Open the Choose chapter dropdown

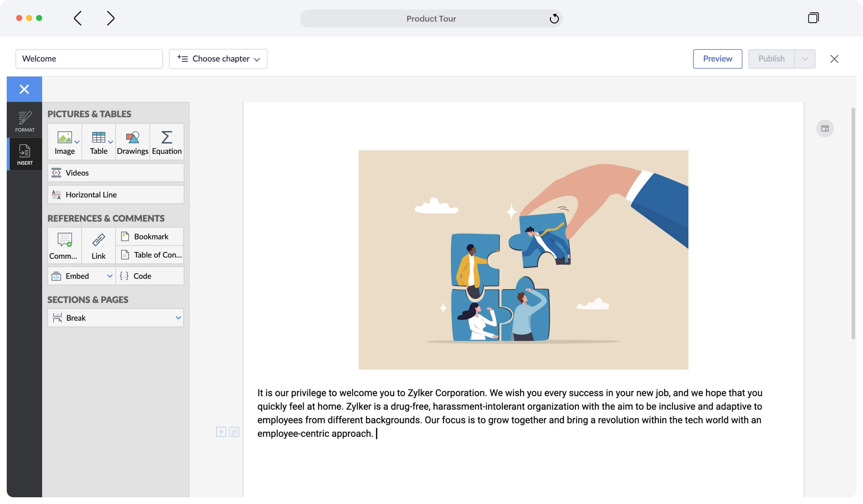218,59
